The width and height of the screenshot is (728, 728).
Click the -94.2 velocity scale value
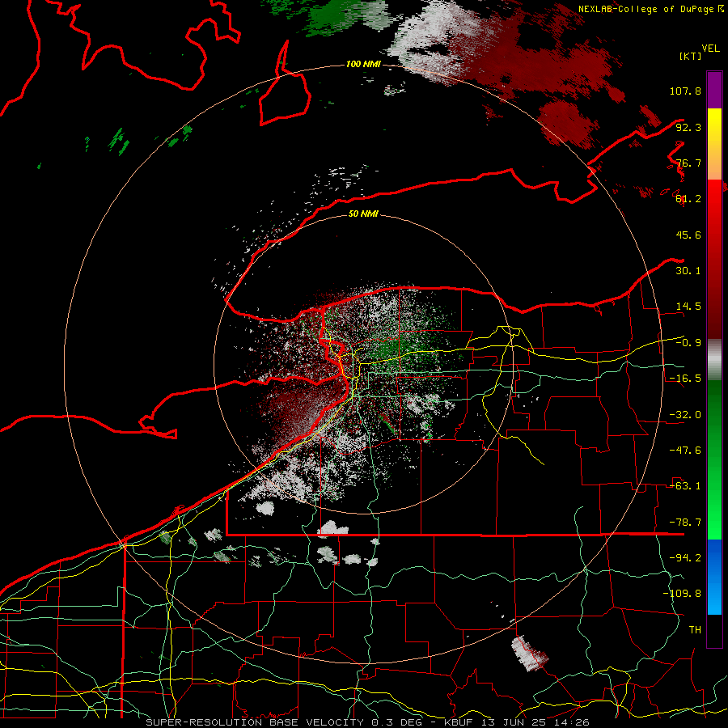click(685, 558)
